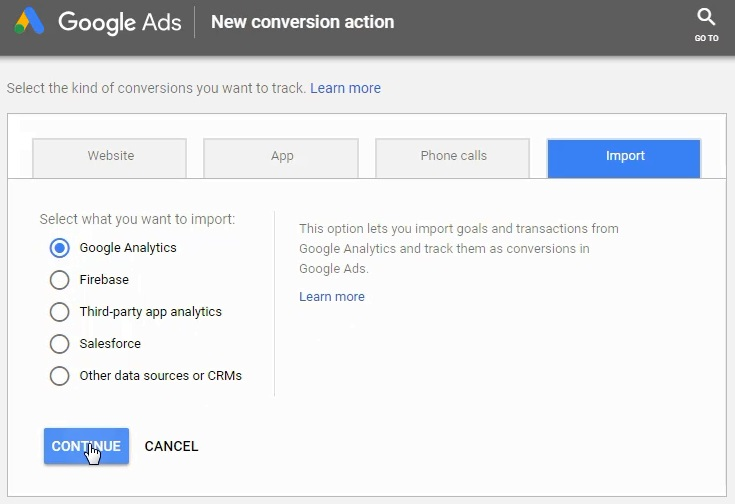
Task: Select the Google Analytics radio button
Action: [x=60, y=248]
